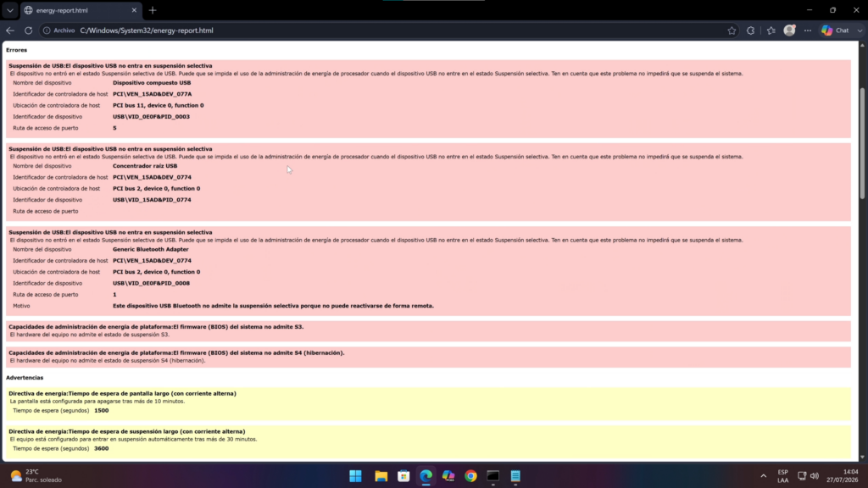
Task: Open Copilot Chat button
Action: pos(835,30)
